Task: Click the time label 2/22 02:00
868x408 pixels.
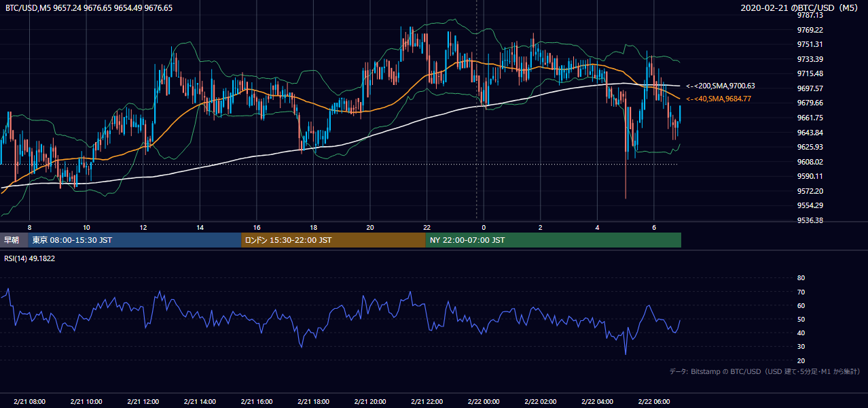Action: [541, 402]
